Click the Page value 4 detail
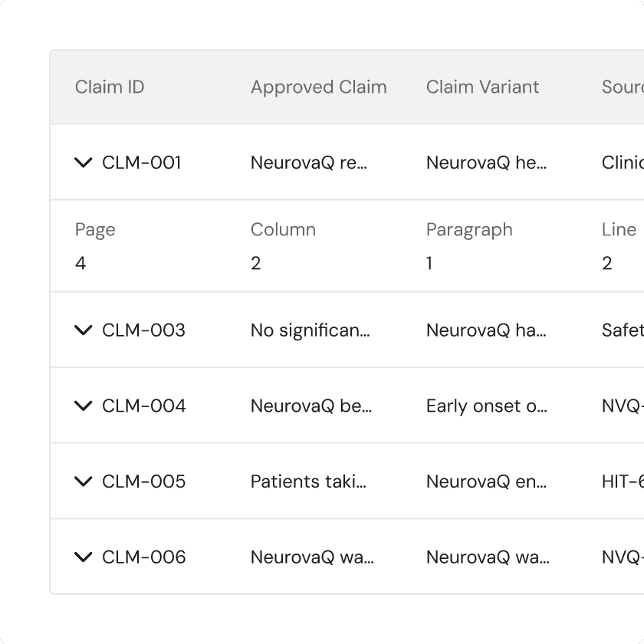This screenshot has height=644, width=644. [80, 263]
